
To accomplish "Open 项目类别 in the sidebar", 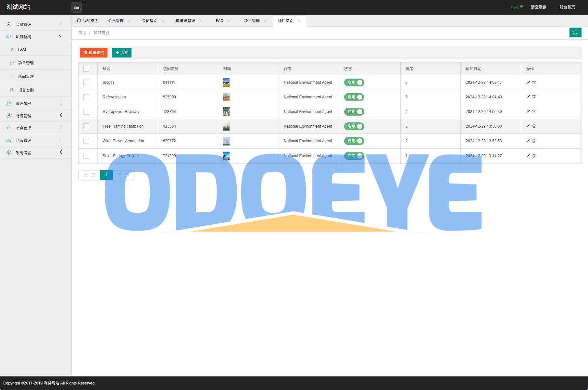I will click(26, 90).
